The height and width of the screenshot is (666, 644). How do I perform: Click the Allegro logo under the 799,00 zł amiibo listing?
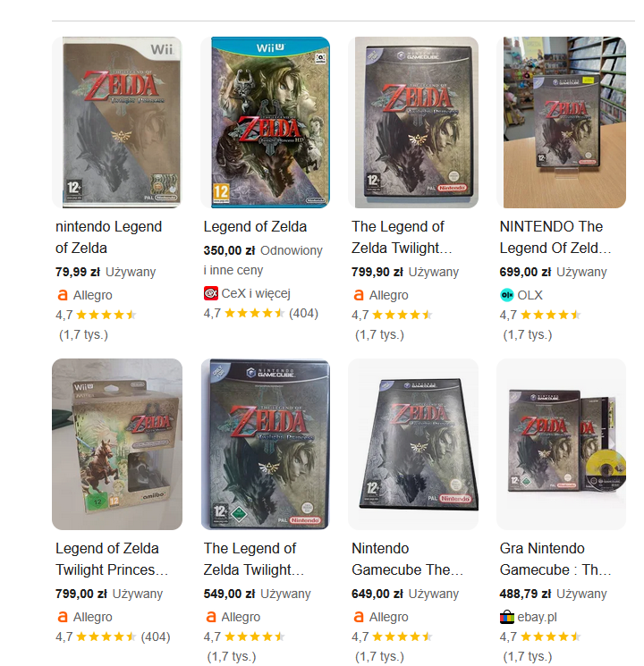point(63,617)
